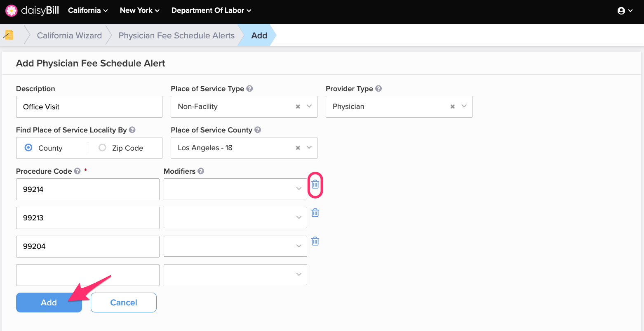Click the daisyBill flower logo
Screen dimensions: 644x331
coord(11,10)
